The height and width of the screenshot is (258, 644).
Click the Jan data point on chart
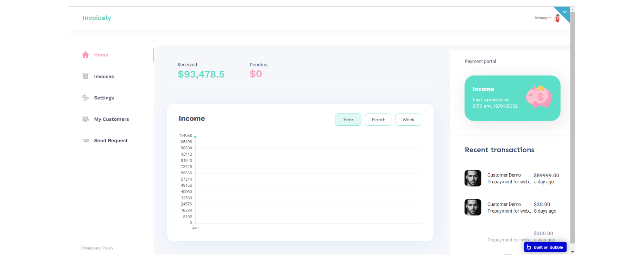195,137
